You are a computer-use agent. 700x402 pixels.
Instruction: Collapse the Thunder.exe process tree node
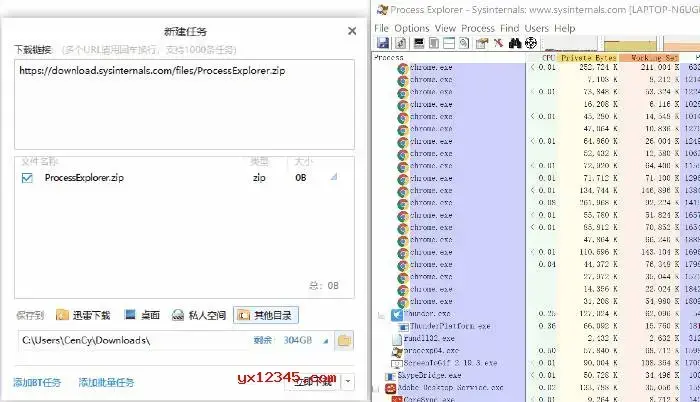point(381,316)
